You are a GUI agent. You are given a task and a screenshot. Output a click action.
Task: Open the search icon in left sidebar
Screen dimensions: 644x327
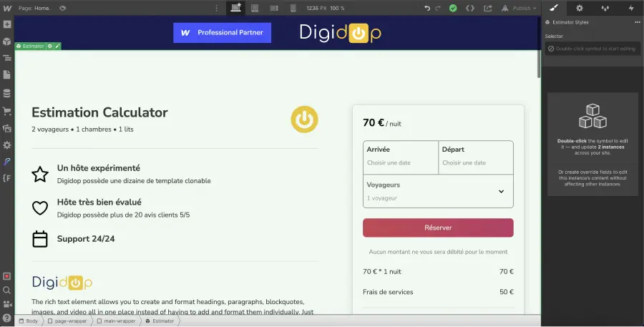pyautogui.click(x=6, y=290)
